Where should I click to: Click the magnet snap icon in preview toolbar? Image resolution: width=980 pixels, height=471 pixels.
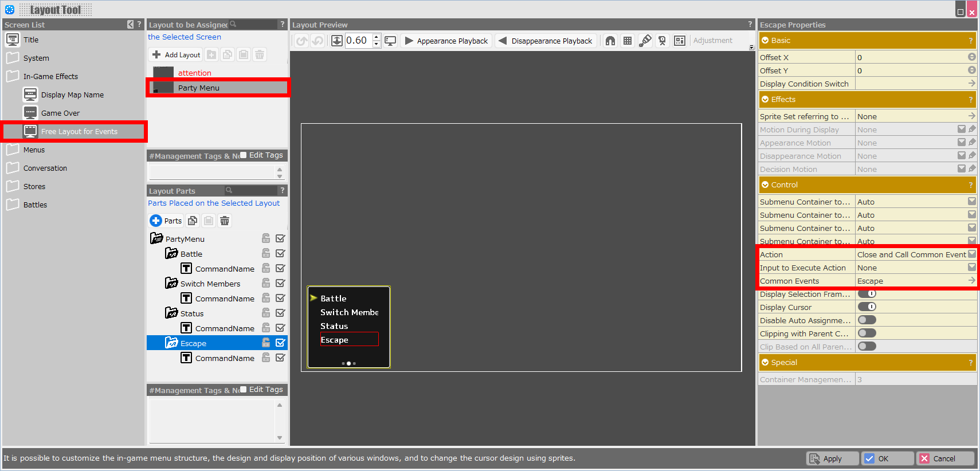click(610, 41)
